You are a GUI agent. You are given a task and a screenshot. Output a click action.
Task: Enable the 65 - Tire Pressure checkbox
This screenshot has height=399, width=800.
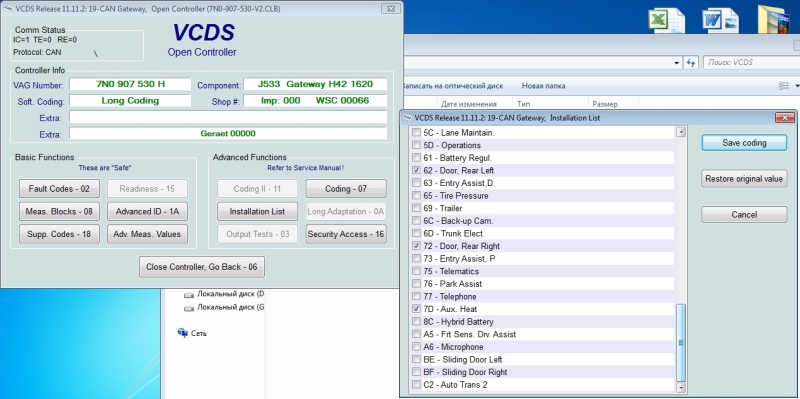click(416, 195)
